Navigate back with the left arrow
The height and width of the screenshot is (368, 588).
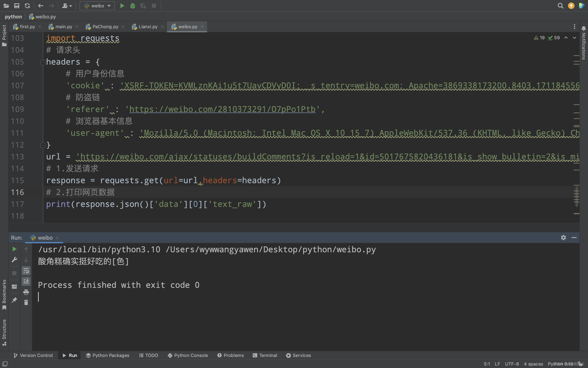[41, 6]
